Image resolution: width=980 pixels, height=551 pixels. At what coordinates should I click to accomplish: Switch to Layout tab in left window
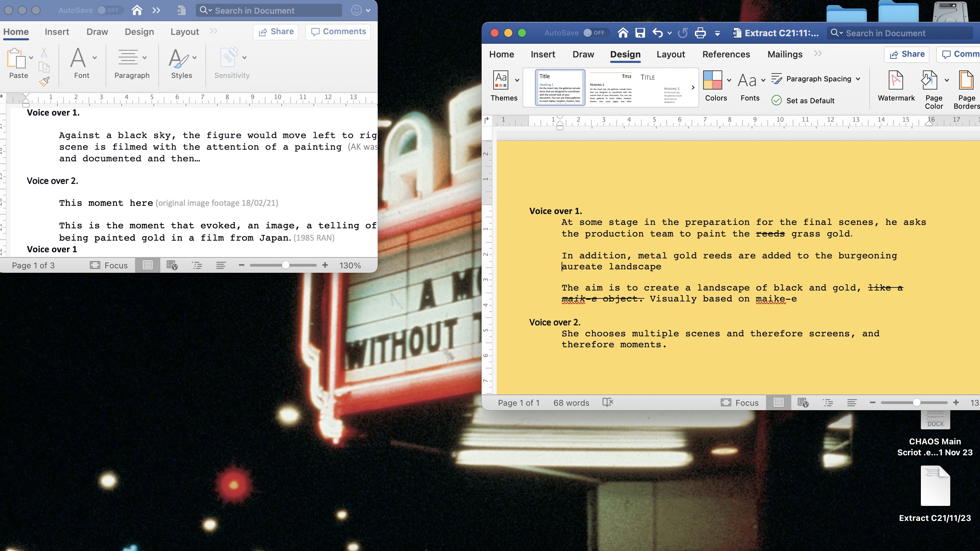pyautogui.click(x=185, y=31)
